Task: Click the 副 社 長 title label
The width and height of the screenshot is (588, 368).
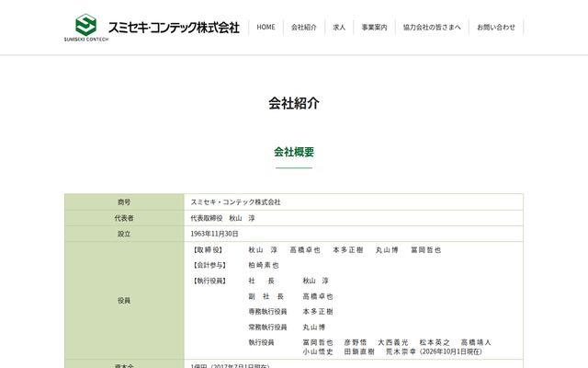Action: point(266,296)
